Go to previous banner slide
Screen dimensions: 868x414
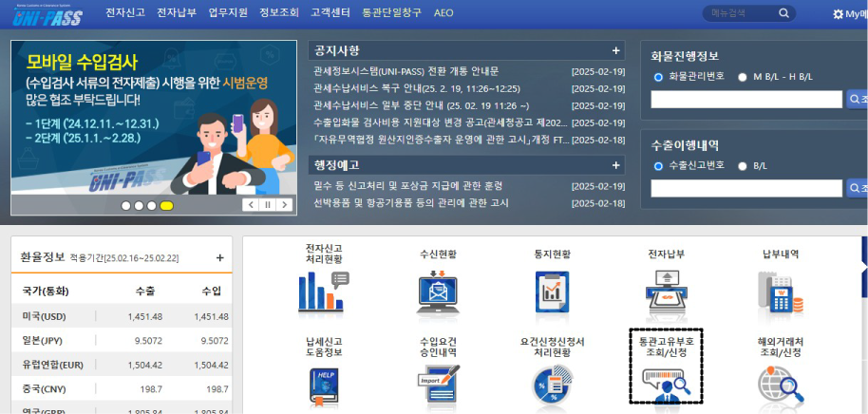(250, 205)
